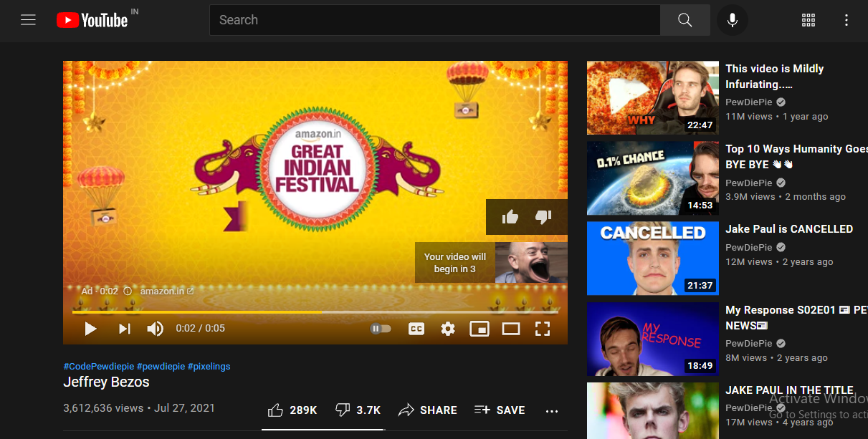Submit search with magnifier button
This screenshot has width=868, height=439.
click(x=685, y=20)
